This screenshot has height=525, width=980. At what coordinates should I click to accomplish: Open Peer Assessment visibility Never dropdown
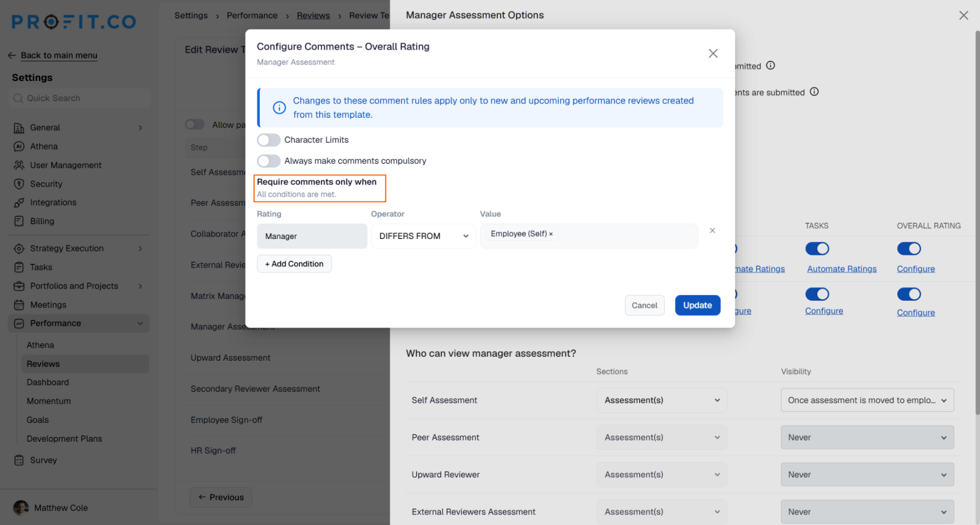pyautogui.click(x=867, y=437)
